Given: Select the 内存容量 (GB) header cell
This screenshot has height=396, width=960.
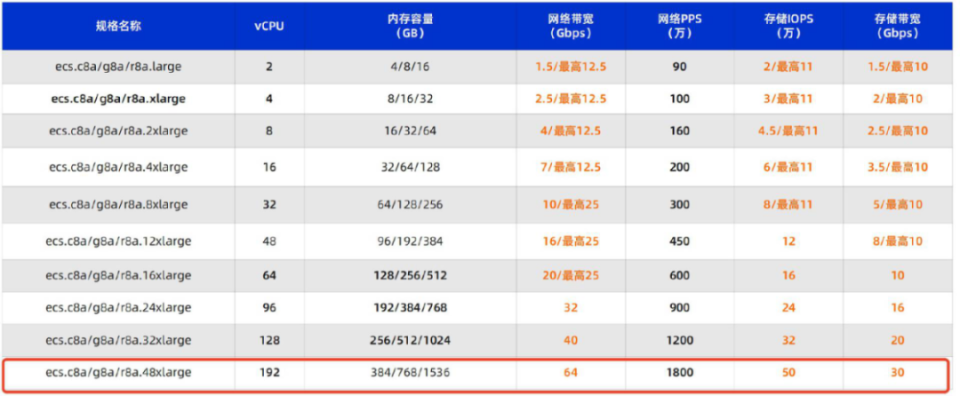Looking at the screenshot, I should pyautogui.click(x=410, y=26).
